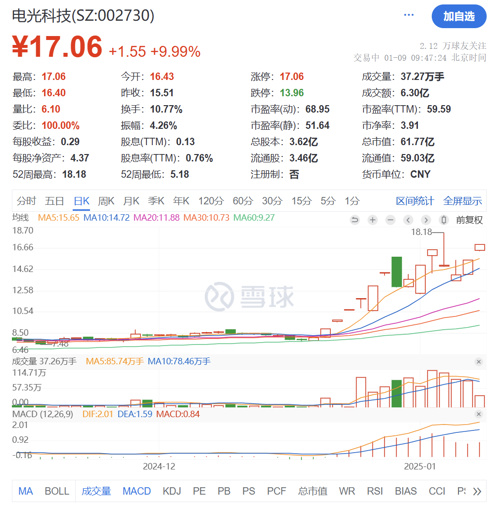The image size is (500, 505).
Task: Toggle the MACD indicator off
Action: [137, 491]
